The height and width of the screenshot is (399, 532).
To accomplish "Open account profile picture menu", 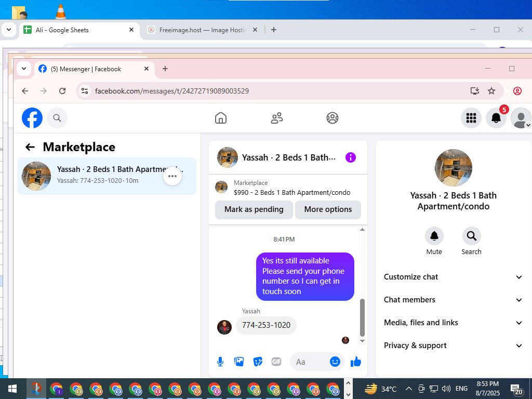I will 521,118.
